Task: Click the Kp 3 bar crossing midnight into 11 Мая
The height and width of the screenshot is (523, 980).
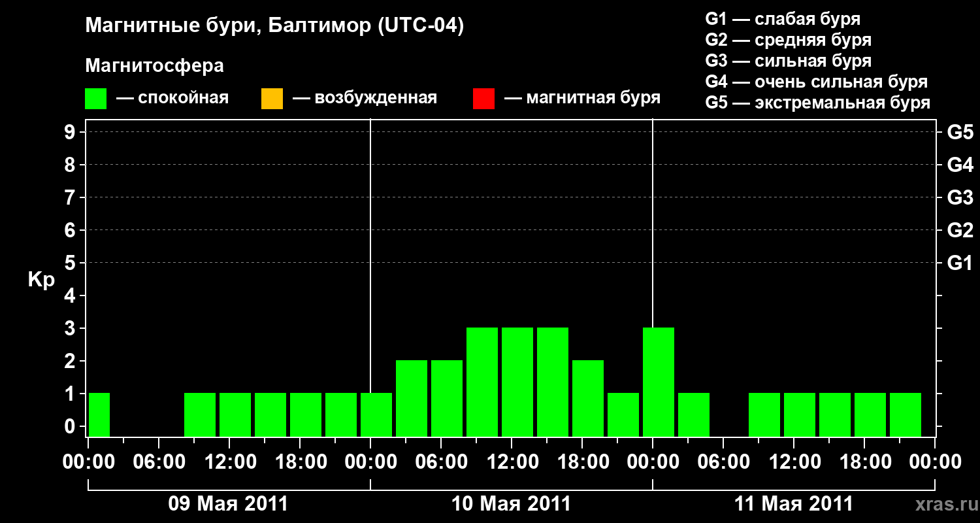Action: coord(659,382)
